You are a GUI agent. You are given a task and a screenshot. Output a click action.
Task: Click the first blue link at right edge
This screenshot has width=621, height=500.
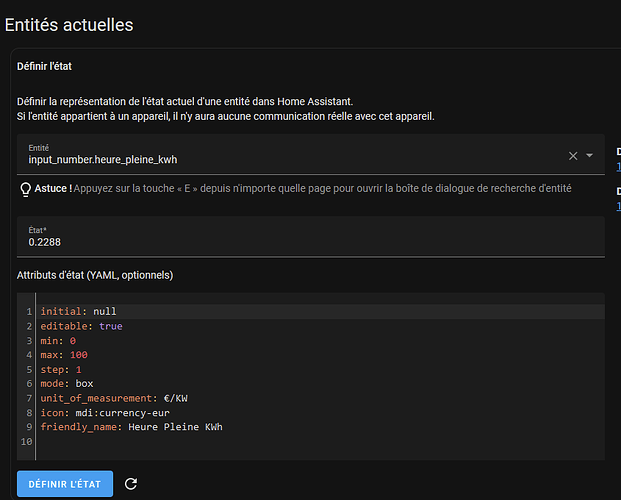coord(617,166)
